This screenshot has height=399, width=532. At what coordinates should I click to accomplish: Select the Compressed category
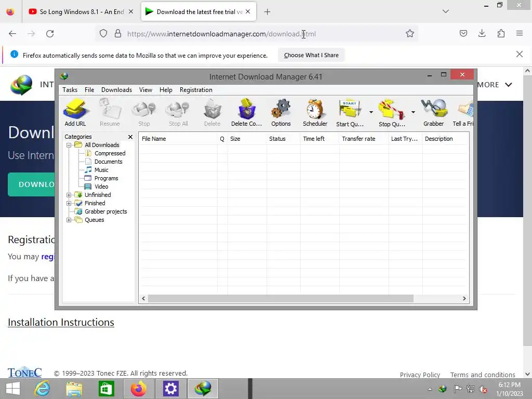pyautogui.click(x=110, y=153)
